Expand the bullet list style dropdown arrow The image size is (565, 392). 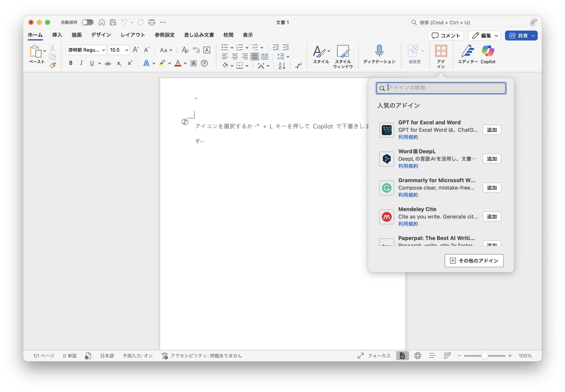pyautogui.click(x=232, y=48)
